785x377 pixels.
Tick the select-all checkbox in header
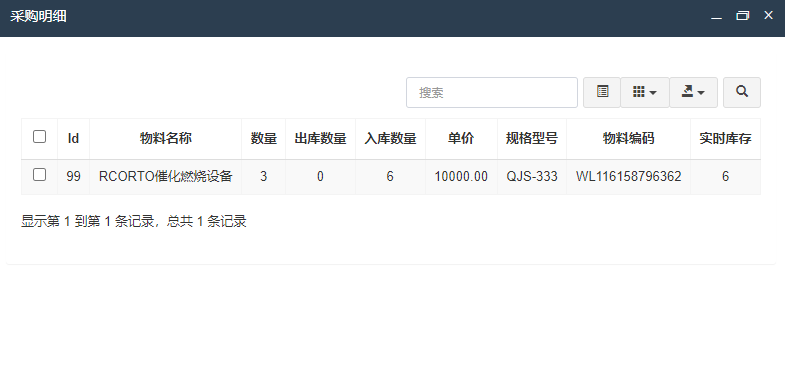click(40, 137)
